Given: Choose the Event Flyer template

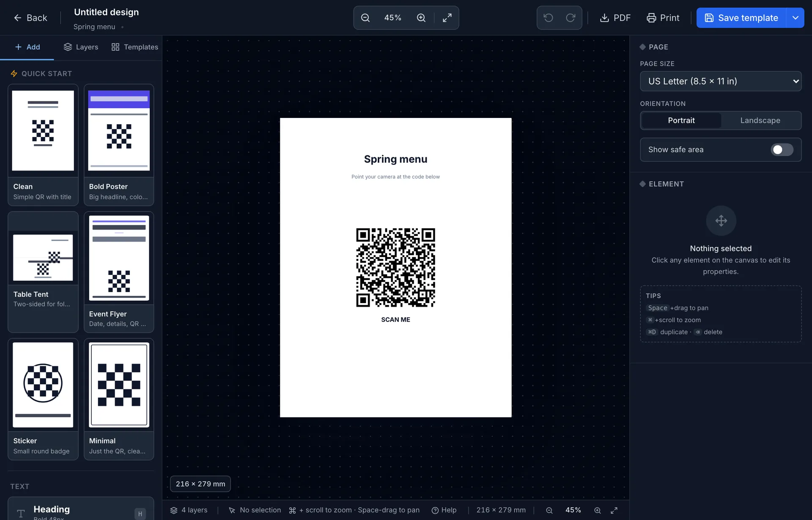Looking at the screenshot, I should pyautogui.click(x=119, y=272).
